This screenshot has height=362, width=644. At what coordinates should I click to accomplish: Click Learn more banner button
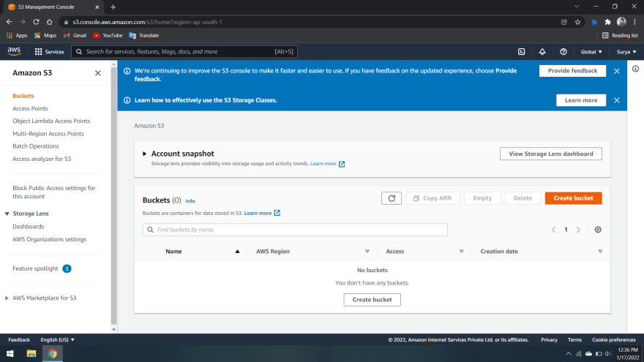click(581, 100)
